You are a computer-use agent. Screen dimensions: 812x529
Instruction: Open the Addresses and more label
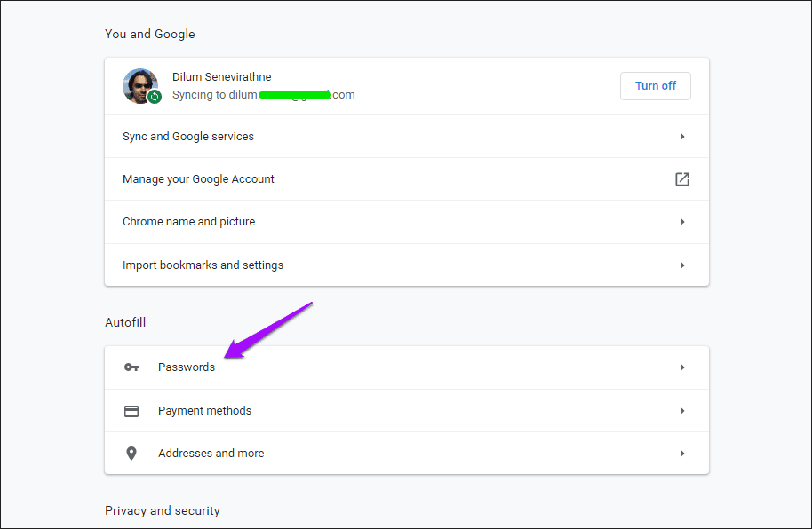211,454
